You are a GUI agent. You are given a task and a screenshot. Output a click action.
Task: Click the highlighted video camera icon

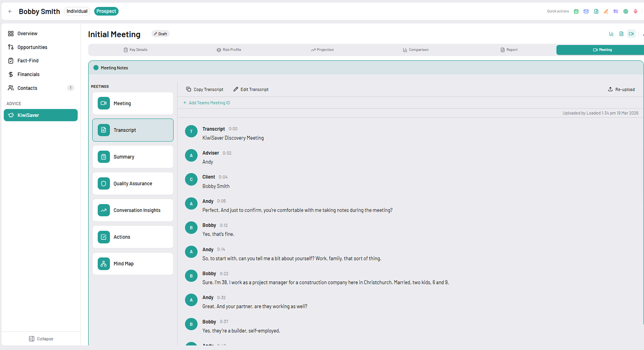tap(631, 34)
